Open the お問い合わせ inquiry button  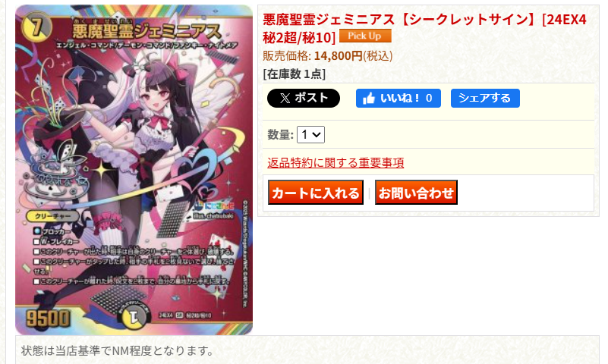tap(416, 193)
